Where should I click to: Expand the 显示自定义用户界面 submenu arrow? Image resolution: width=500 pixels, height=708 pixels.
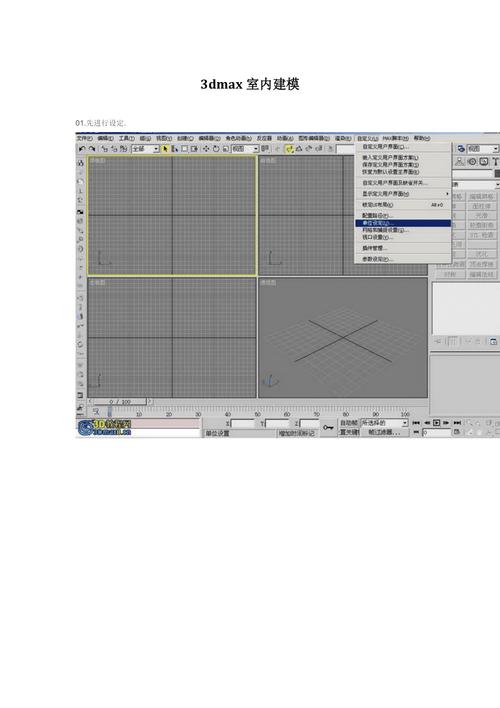[448, 194]
